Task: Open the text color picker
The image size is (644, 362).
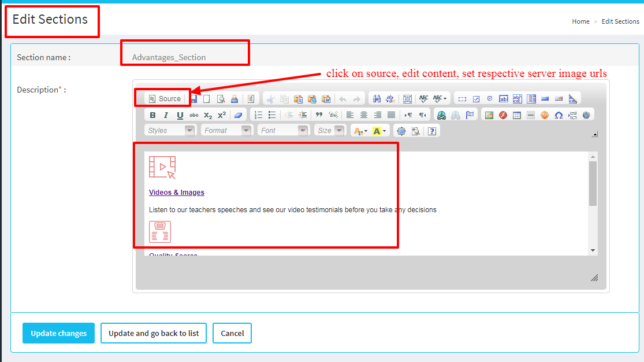Action: [x=360, y=131]
